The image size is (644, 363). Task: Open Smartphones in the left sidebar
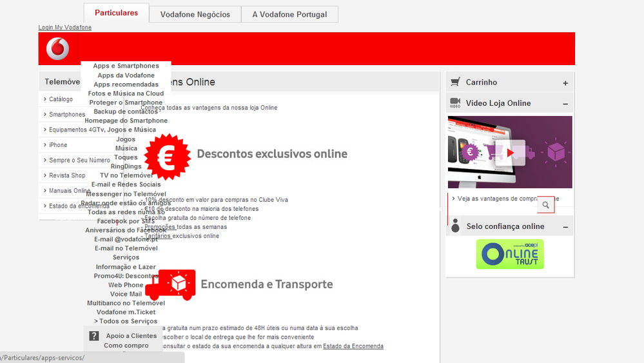[x=67, y=114]
